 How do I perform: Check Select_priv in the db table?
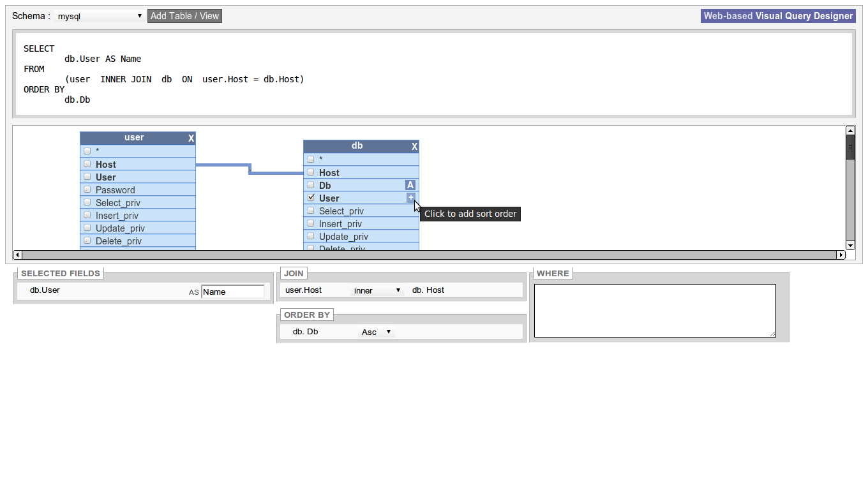click(310, 211)
